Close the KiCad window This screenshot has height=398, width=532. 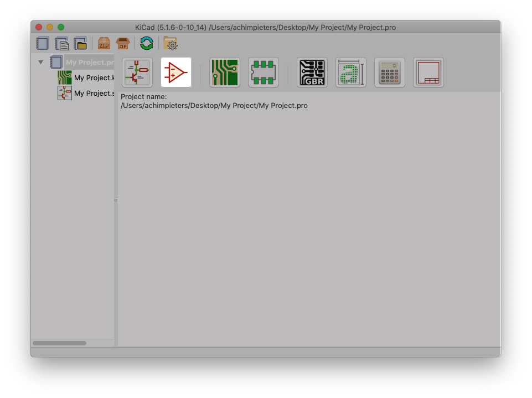point(39,27)
